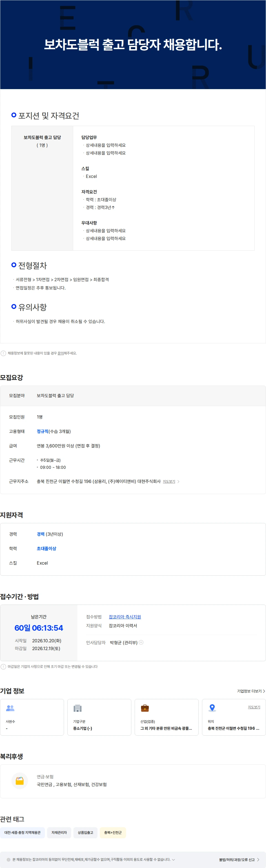Click the 사원수 people icon
Image resolution: width=266 pixels, height=868 pixels.
(11, 708)
